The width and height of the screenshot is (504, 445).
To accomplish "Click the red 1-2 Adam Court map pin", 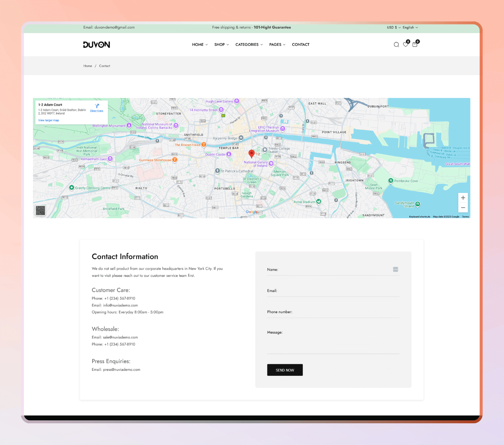I will (x=251, y=154).
